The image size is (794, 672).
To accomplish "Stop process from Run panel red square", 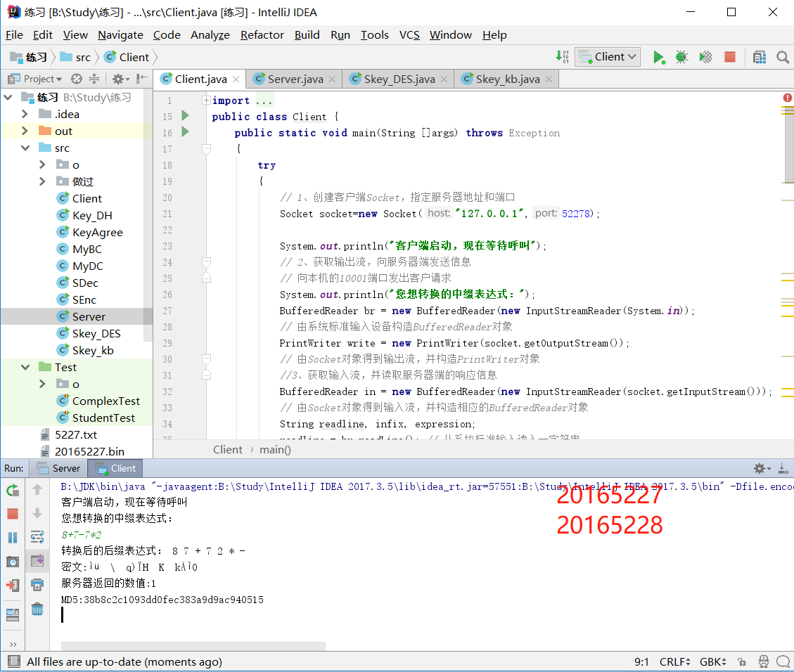I will point(13,514).
